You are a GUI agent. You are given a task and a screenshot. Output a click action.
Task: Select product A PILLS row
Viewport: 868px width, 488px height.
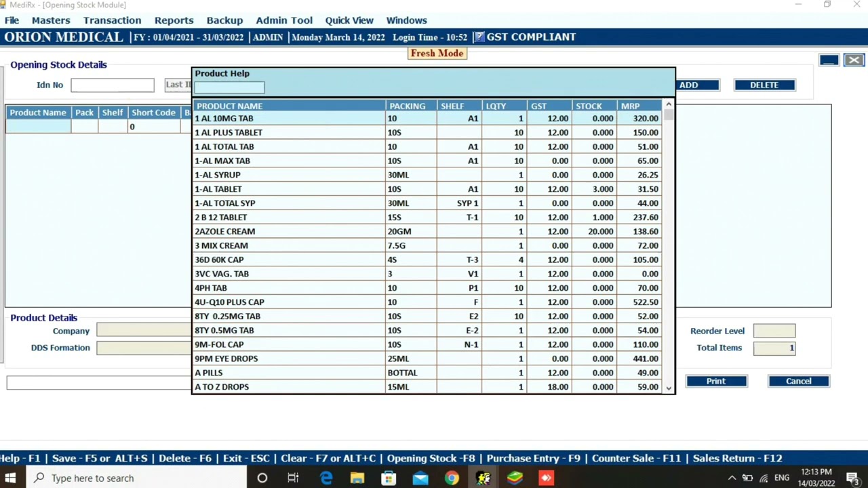coord(427,373)
